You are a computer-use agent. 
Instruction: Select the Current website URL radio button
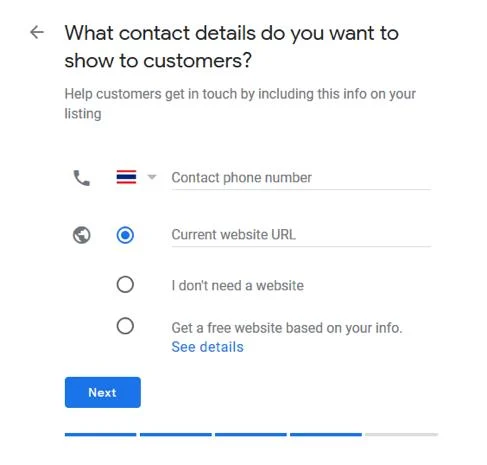(x=125, y=235)
